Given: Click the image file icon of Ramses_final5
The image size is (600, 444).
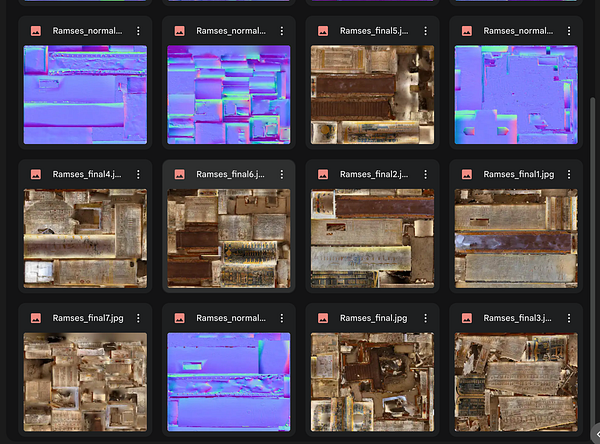Looking at the screenshot, I should click(323, 31).
